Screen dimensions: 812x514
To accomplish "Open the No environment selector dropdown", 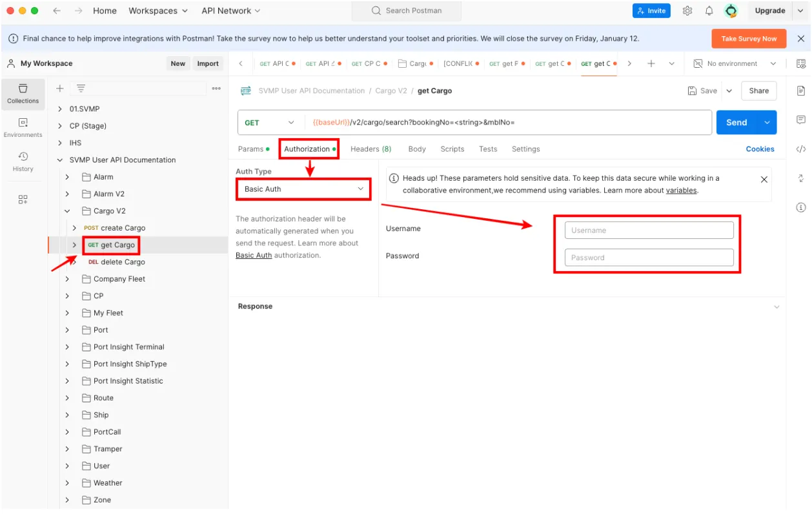I will click(735, 64).
